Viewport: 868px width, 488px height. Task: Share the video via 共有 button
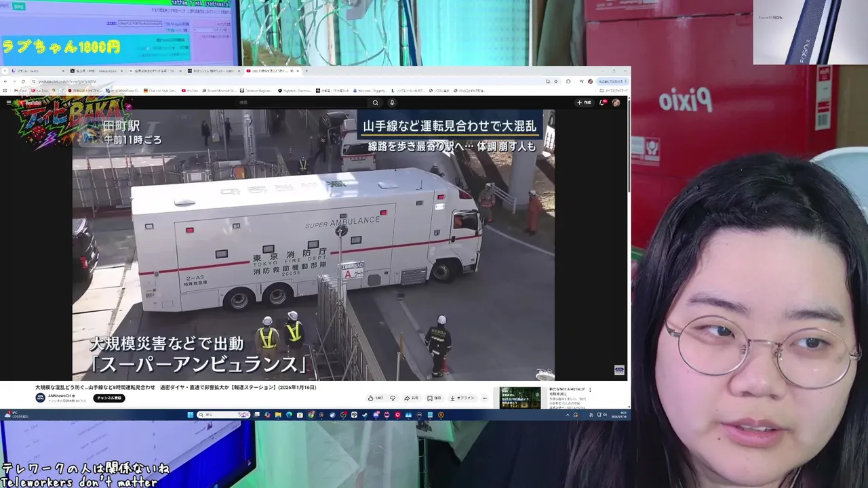click(x=412, y=398)
